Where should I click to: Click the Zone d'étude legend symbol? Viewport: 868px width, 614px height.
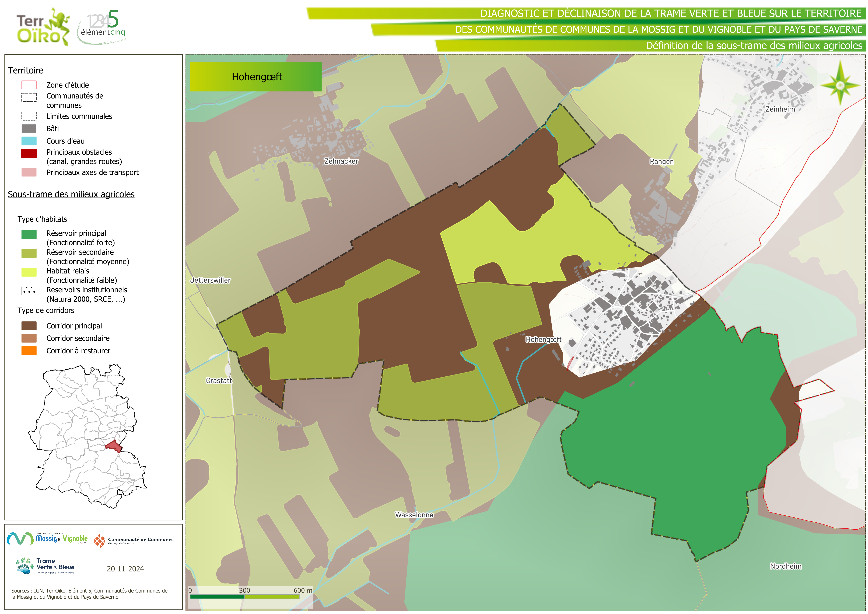(29, 85)
